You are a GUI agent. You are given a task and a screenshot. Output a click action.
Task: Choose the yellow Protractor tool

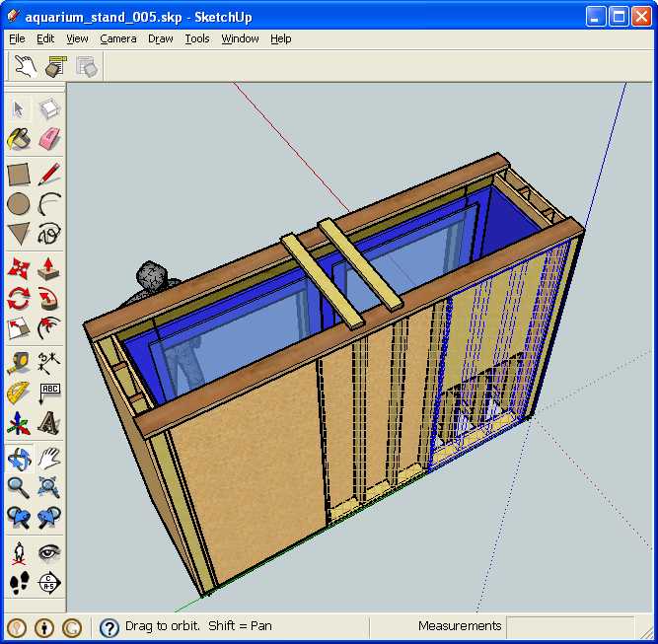tap(19, 394)
